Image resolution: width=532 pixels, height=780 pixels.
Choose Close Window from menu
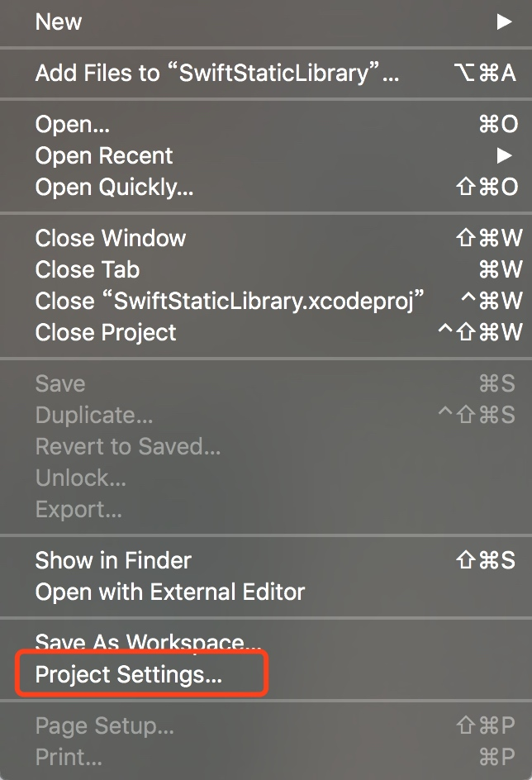(111, 238)
